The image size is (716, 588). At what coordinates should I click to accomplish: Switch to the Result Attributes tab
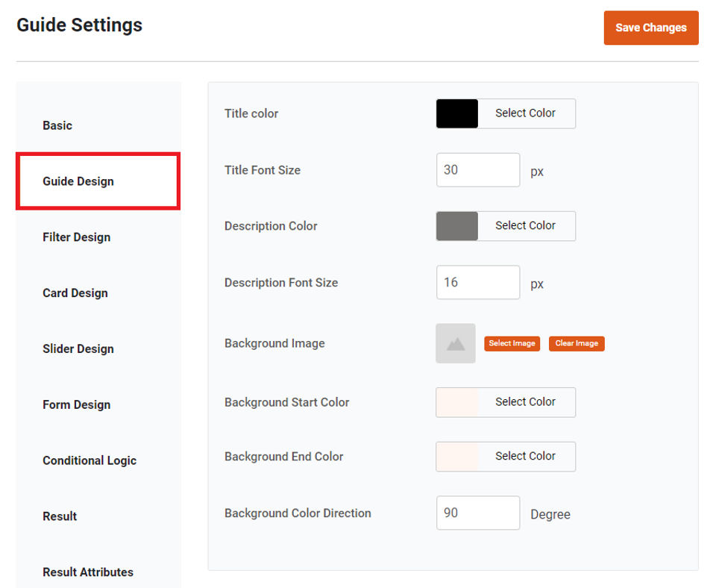(x=88, y=572)
